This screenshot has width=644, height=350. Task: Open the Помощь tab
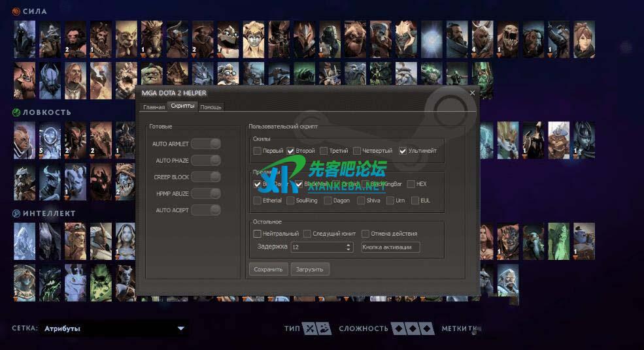pyautogui.click(x=211, y=107)
